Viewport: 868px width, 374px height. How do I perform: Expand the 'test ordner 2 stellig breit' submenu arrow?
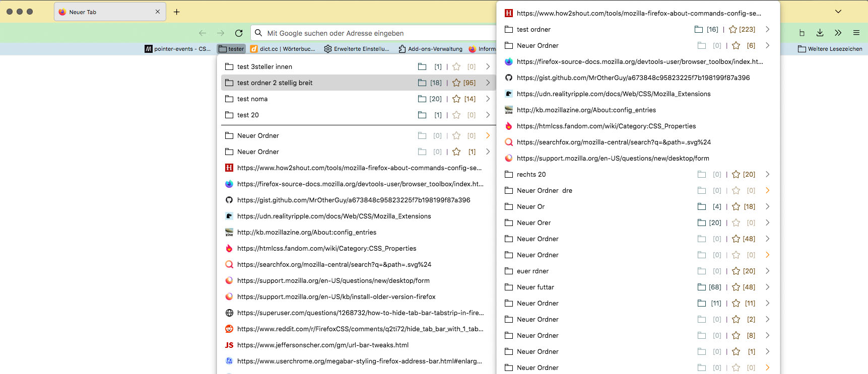coord(488,83)
